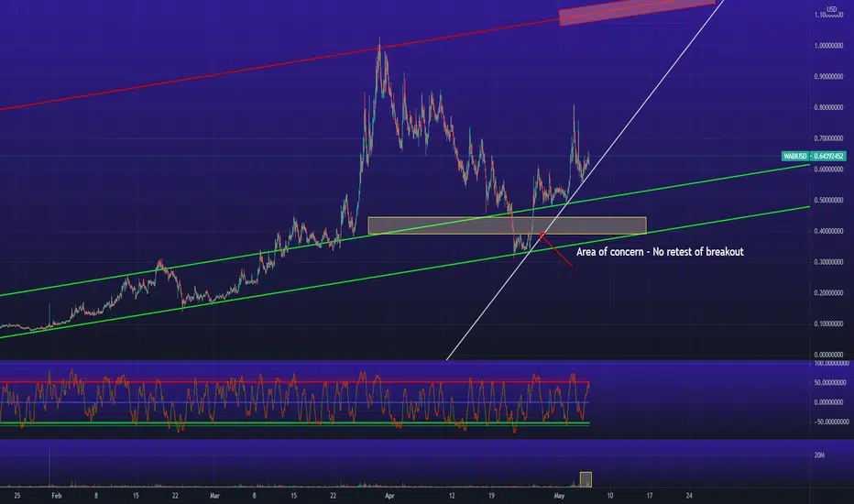Screen dimensions: 854x504
Task: Click the 0.90000000 price axis label
Action: [829, 77]
